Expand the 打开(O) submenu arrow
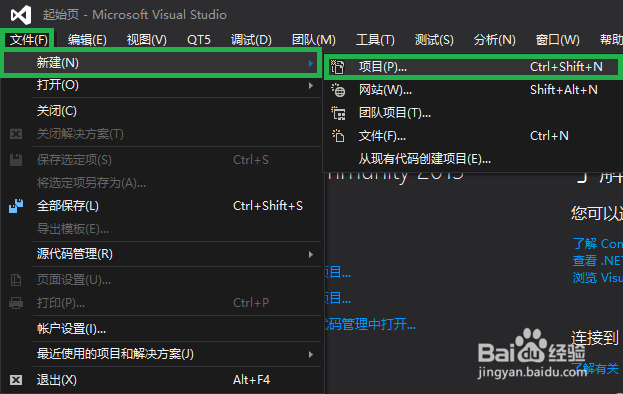This screenshot has width=623, height=394. point(311,85)
